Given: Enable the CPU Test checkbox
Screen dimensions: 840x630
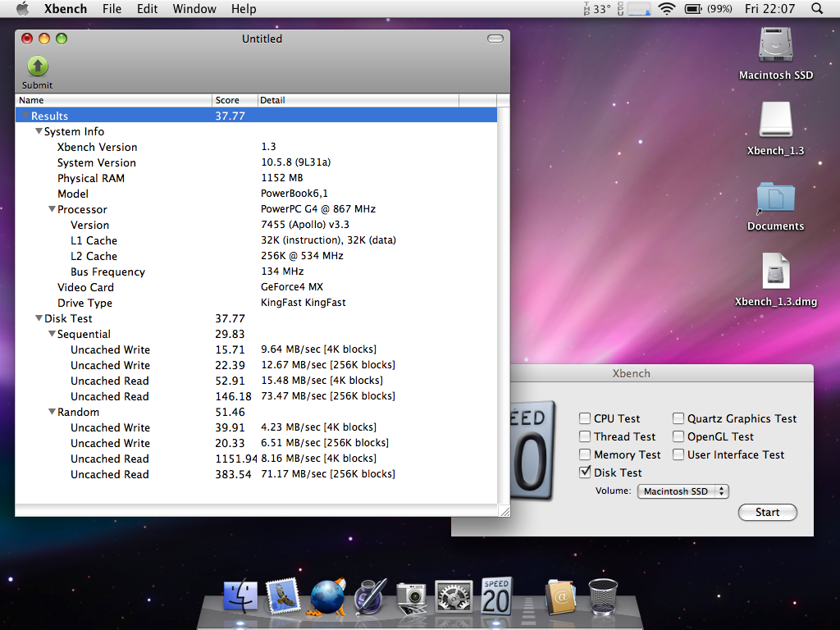Looking at the screenshot, I should coord(585,418).
